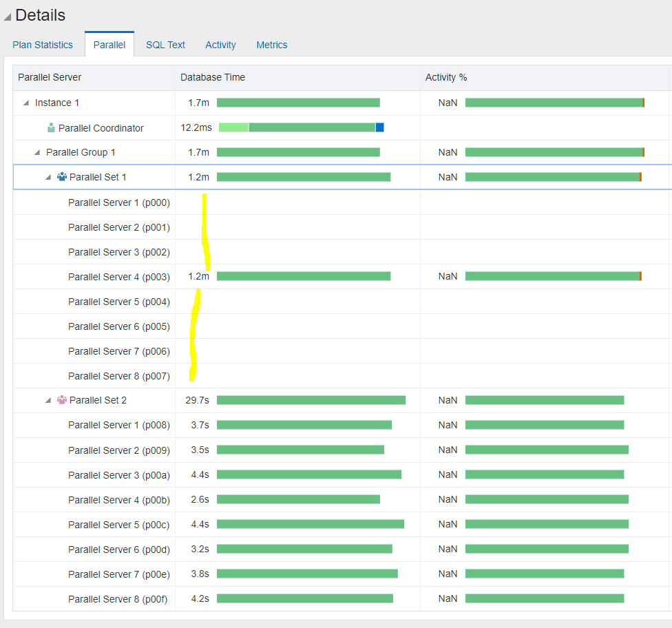Select the Parallel Set 1 label
Screen dimensions: 672x628
pos(98,177)
